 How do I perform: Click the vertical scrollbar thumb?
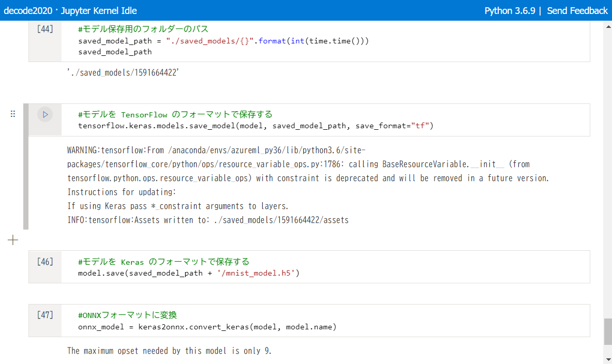click(x=608, y=331)
